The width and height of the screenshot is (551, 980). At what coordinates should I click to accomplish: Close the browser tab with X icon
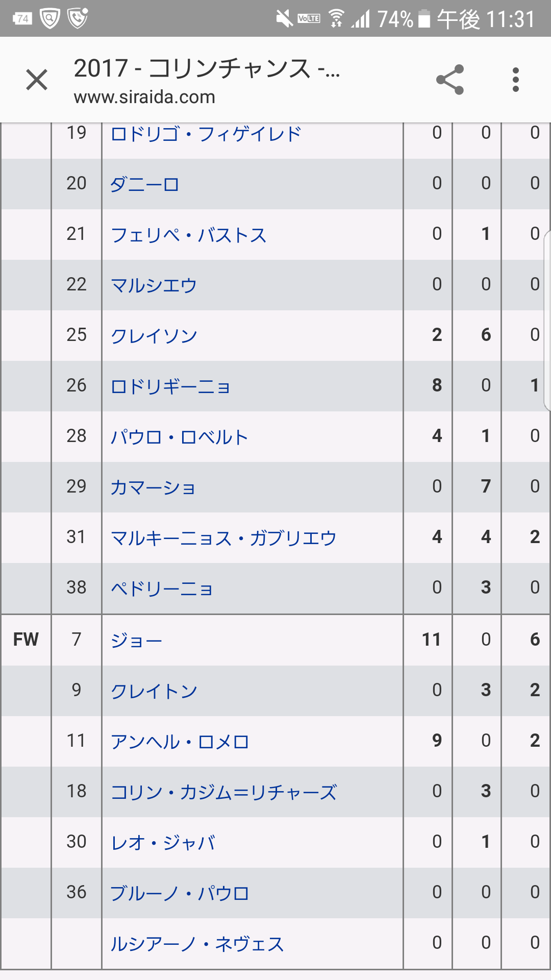point(37,80)
